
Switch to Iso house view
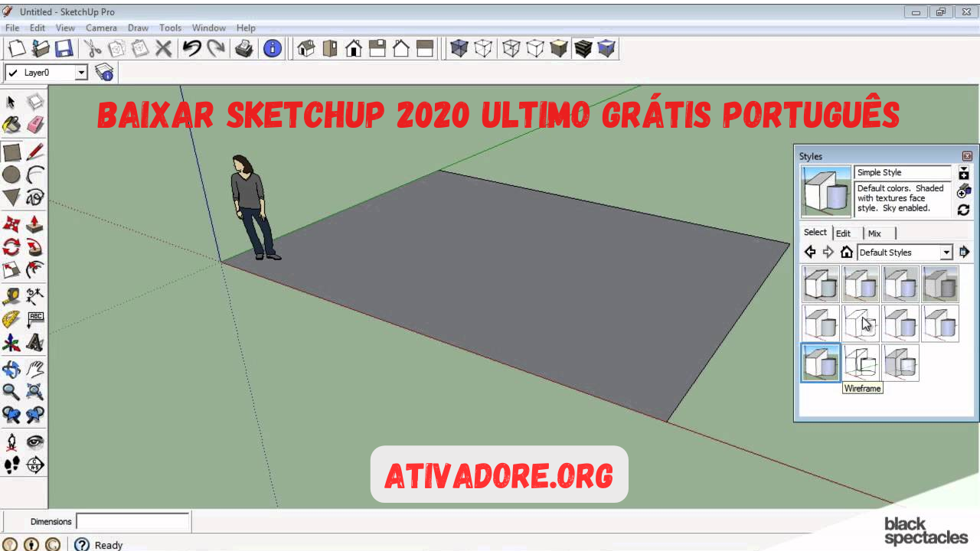click(306, 49)
